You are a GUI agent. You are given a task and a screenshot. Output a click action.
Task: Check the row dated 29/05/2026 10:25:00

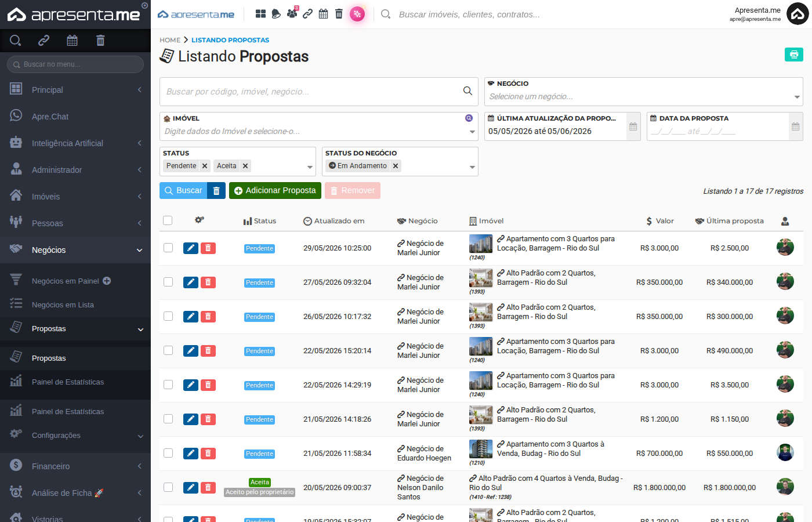[168, 248]
